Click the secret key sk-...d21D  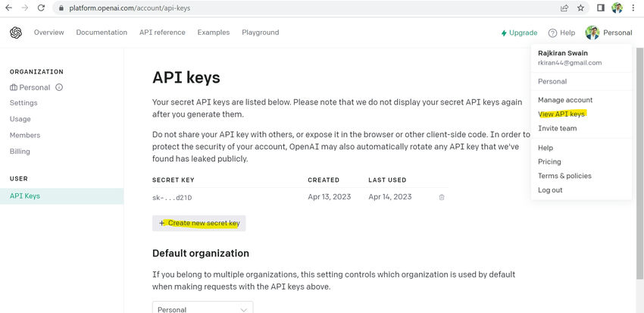click(172, 198)
